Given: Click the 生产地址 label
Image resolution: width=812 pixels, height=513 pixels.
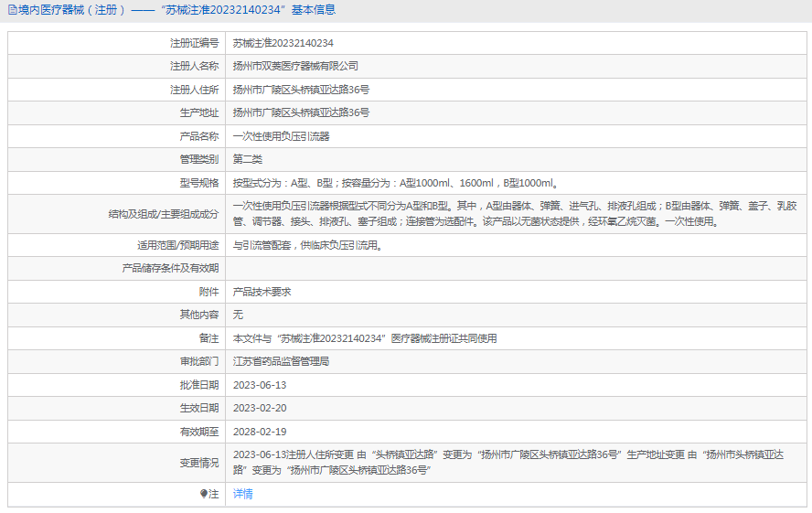Looking at the screenshot, I should click(199, 112).
